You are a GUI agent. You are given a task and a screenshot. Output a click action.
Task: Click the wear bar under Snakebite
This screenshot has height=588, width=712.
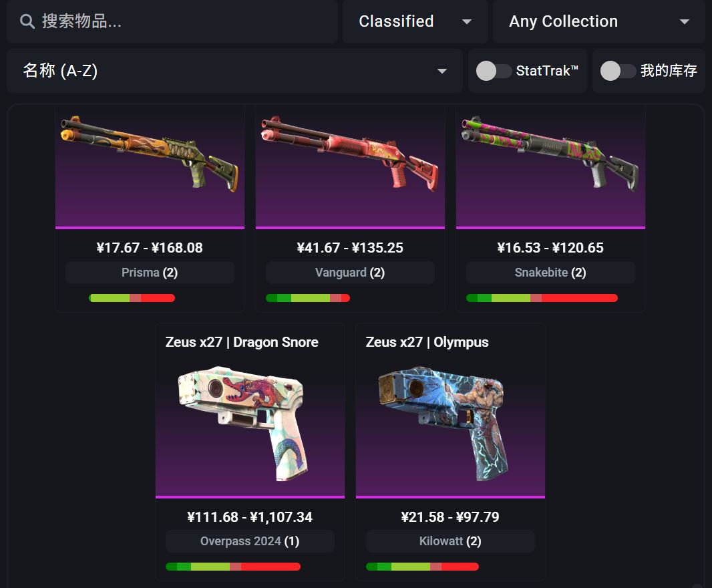pos(542,298)
